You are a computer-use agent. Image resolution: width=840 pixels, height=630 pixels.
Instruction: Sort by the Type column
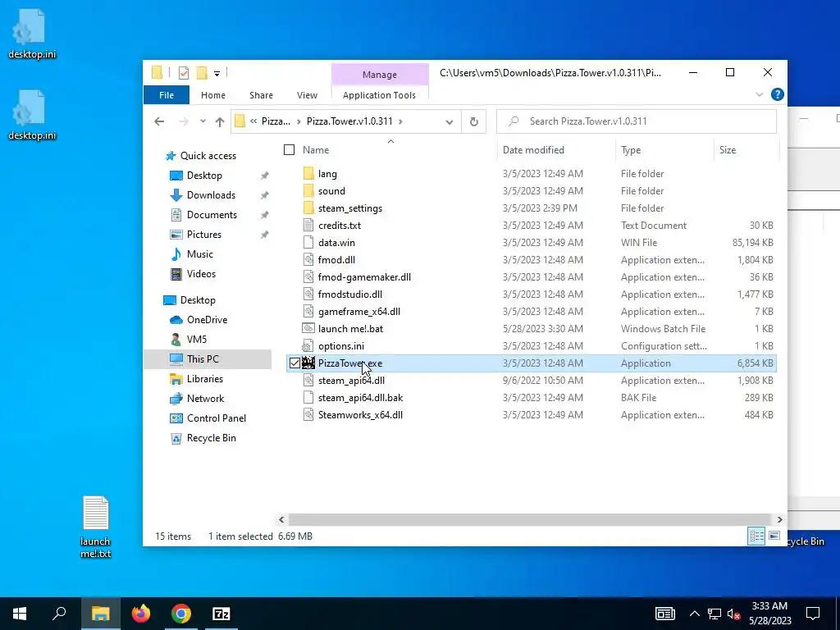631,150
